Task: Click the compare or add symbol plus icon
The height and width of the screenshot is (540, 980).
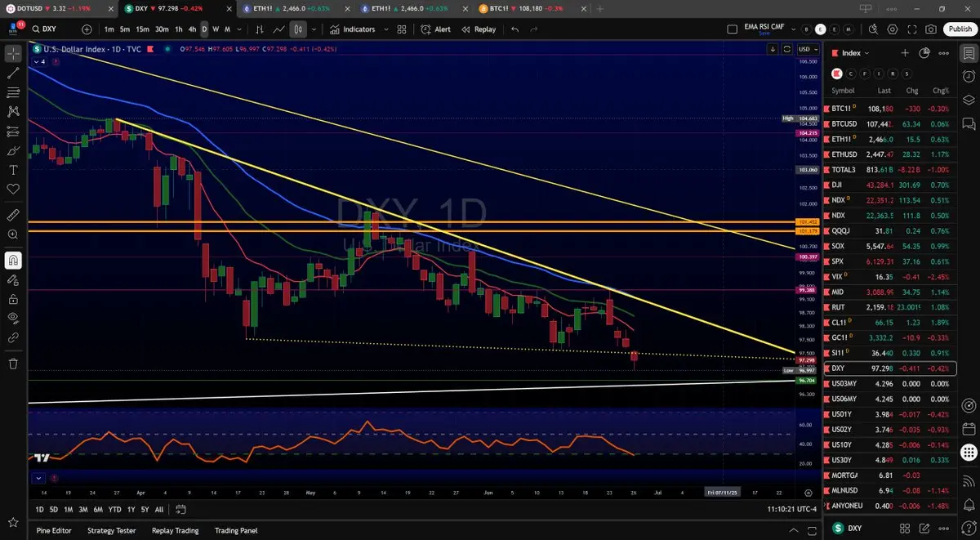Action: (x=87, y=29)
